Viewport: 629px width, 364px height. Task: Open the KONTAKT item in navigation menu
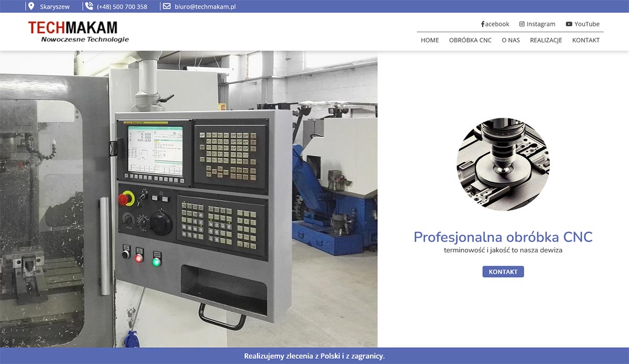pos(586,40)
